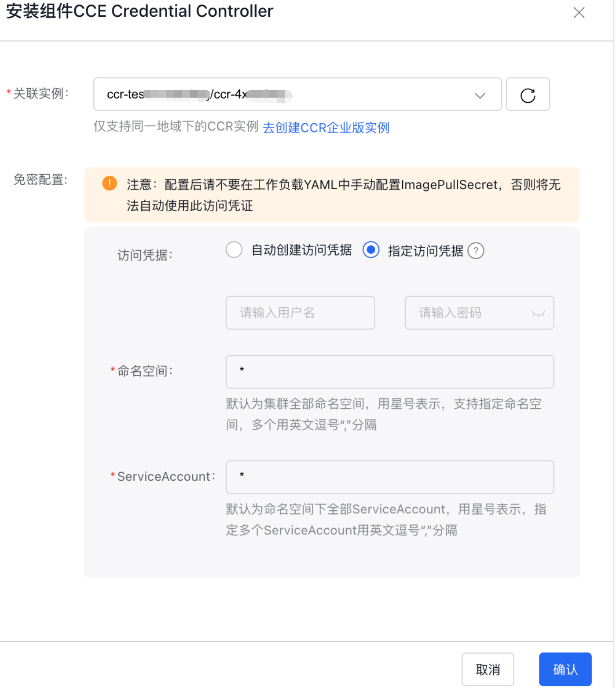616x688 pixels.
Task: Select the 自动创建访问凭据 radio button
Action: click(234, 250)
